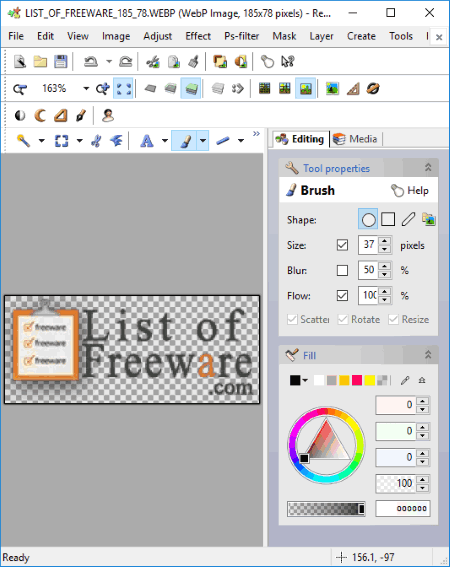The image size is (450, 567).
Task: Toggle the Scatter checkbox
Action: [x=292, y=319]
